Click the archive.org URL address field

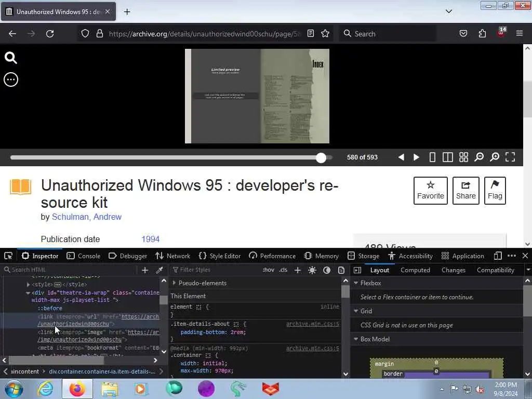[x=204, y=34]
